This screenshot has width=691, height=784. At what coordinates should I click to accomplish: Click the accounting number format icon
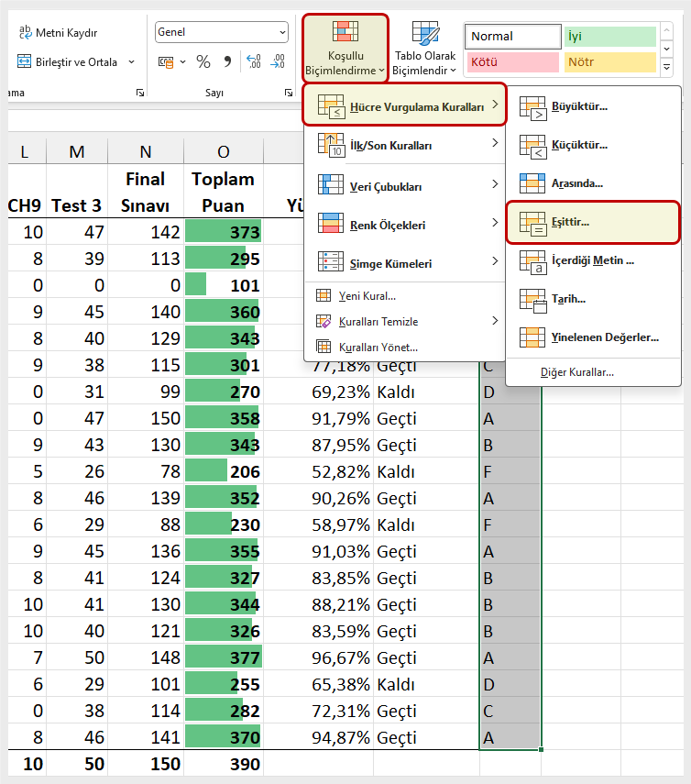point(166,62)
